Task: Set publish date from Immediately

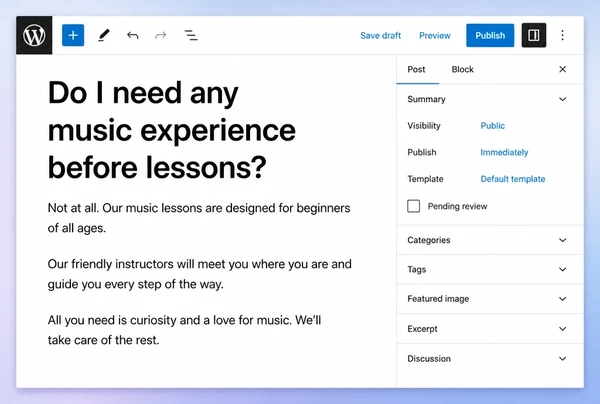Action: point(504,152)
